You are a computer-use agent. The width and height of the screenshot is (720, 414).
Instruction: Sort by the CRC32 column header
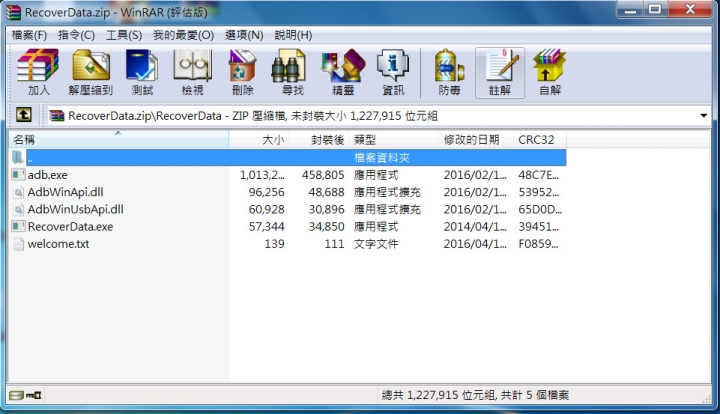[540, 140]
